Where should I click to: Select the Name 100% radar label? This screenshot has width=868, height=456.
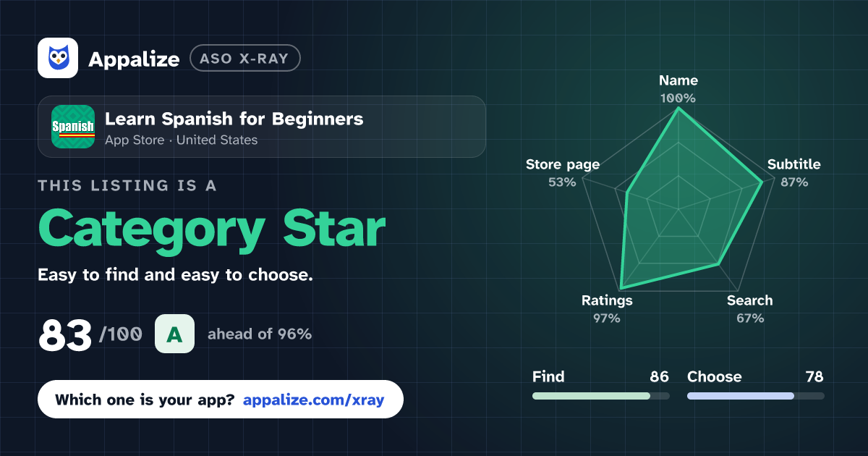pyautogui.click(x=678, y=89)
